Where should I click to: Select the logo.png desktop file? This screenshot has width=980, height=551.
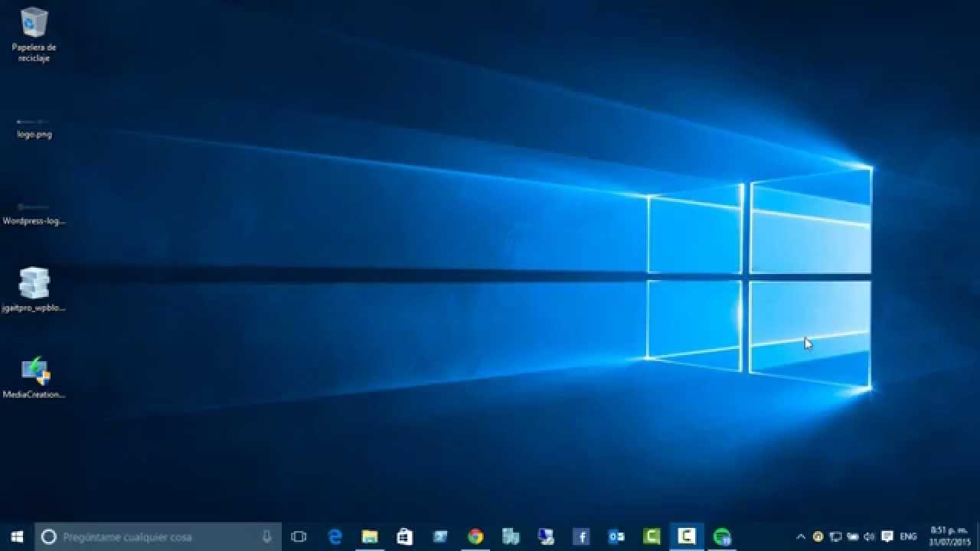tap(34, 127)
